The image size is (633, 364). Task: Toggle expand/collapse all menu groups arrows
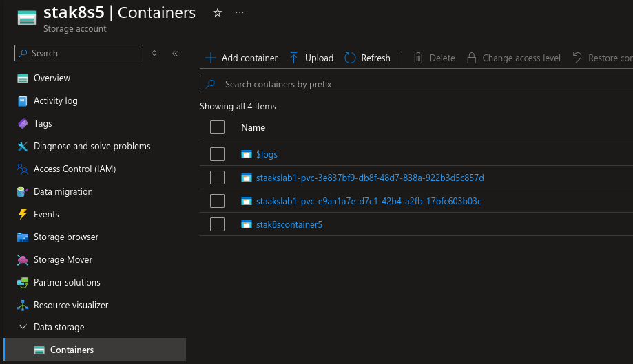point(154,53)
